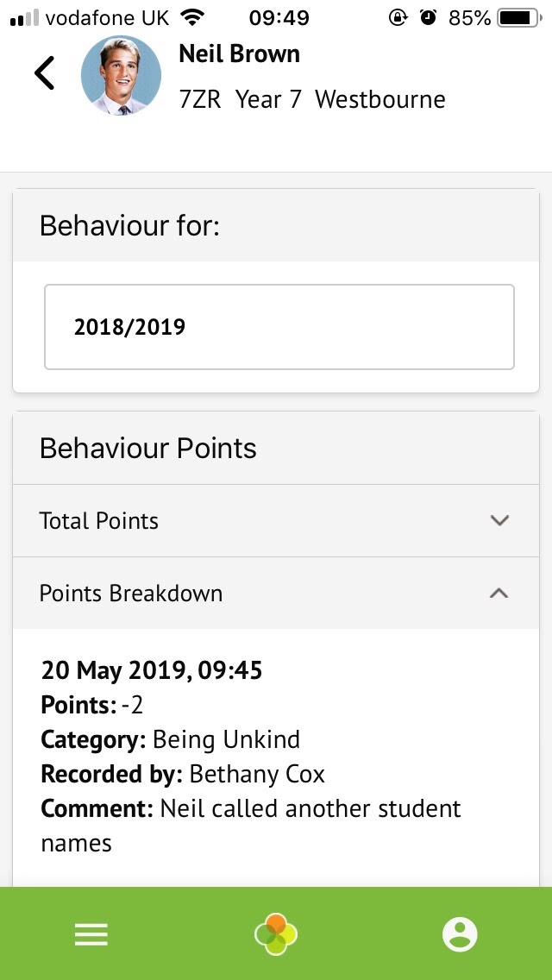This screenshot has width=552, height=980.
Task: Select the Total Points row label
Action: coord(99,521)
